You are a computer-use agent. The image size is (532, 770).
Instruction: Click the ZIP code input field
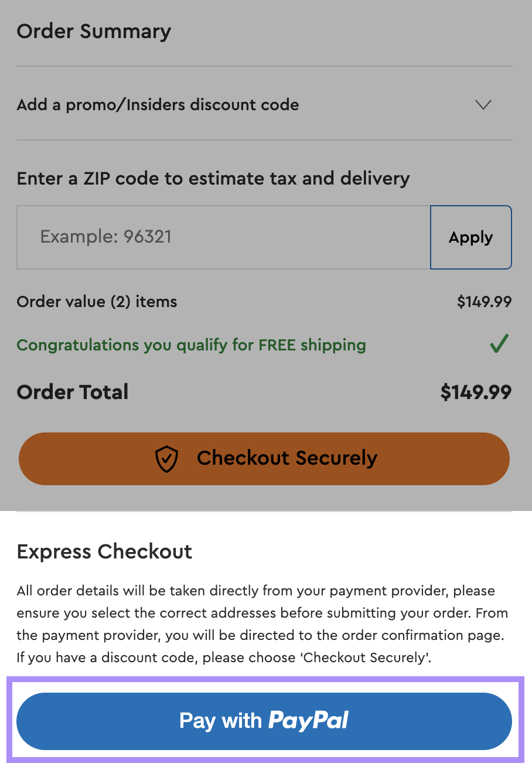pyautogui.click(x=223, y=237)
